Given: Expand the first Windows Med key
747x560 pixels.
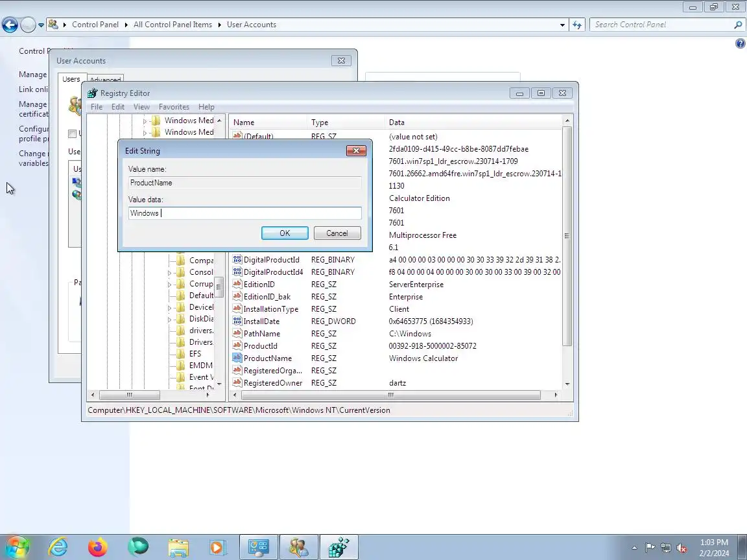Looking at the screenshot, I should coord(145,121).
